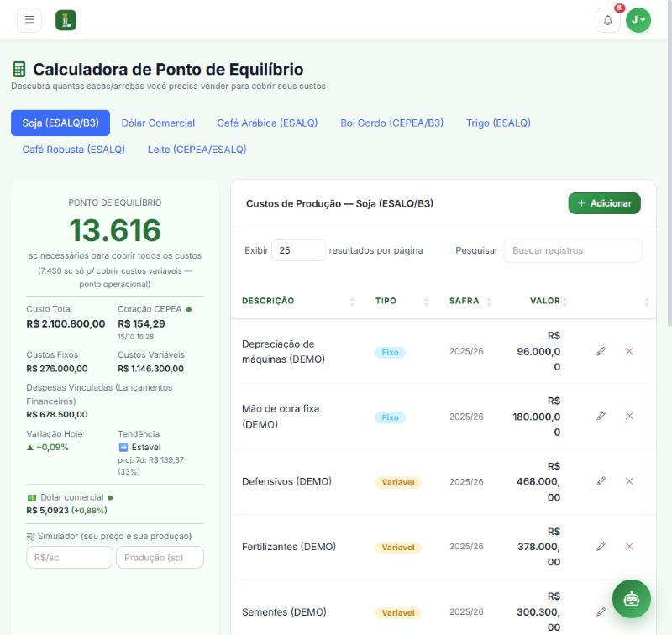The image size is (672, 635).
Task: Switch to Café Arábica (ESALQ) tab
Action: click(x=267, y=123)
